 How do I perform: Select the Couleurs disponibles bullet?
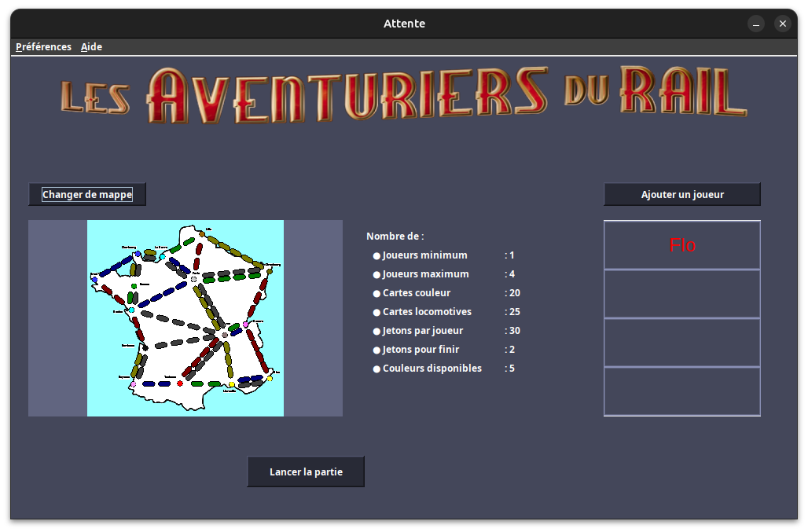[376, 369]
